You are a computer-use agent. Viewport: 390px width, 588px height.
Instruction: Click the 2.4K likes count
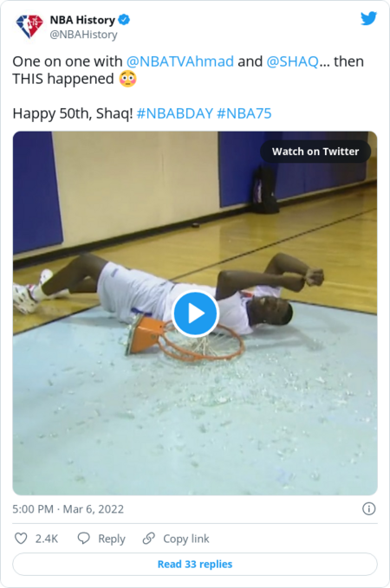pos(47,539)
